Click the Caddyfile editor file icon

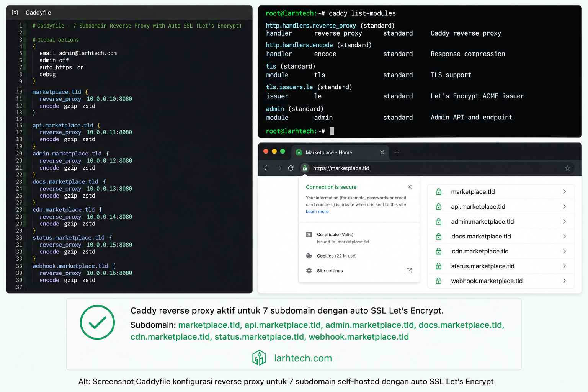15,13
